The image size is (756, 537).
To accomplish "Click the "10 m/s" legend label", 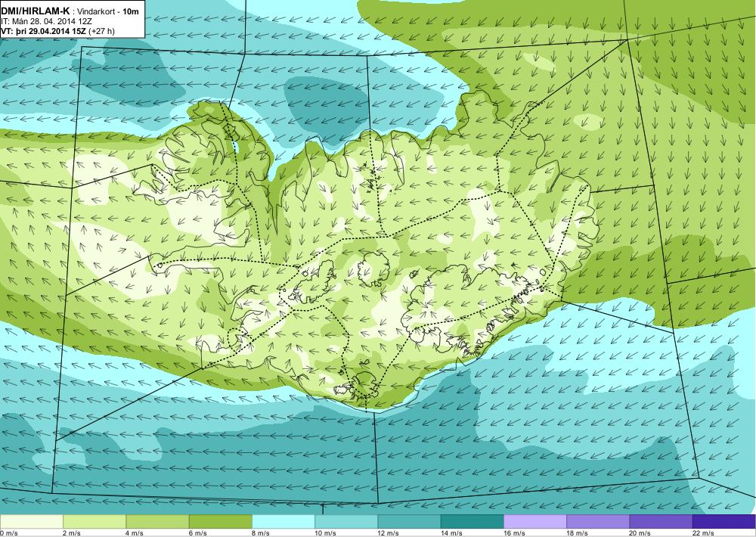I will tap(325, 533).
